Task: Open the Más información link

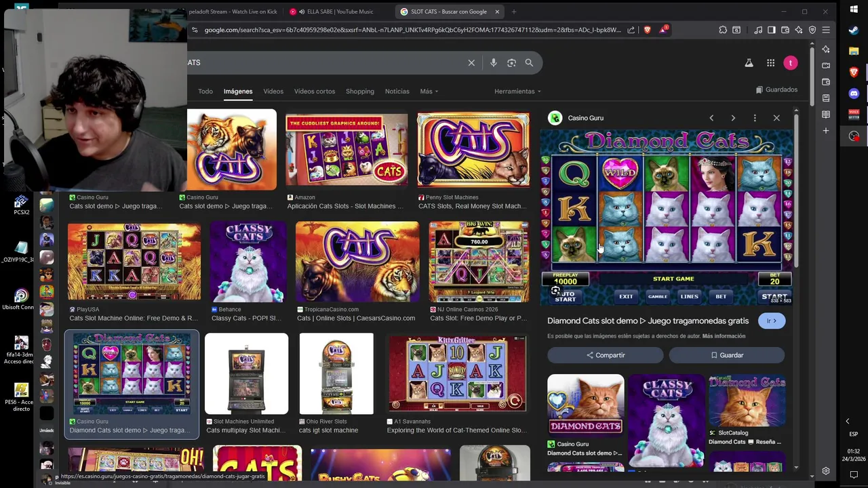Action: point(724,336)
